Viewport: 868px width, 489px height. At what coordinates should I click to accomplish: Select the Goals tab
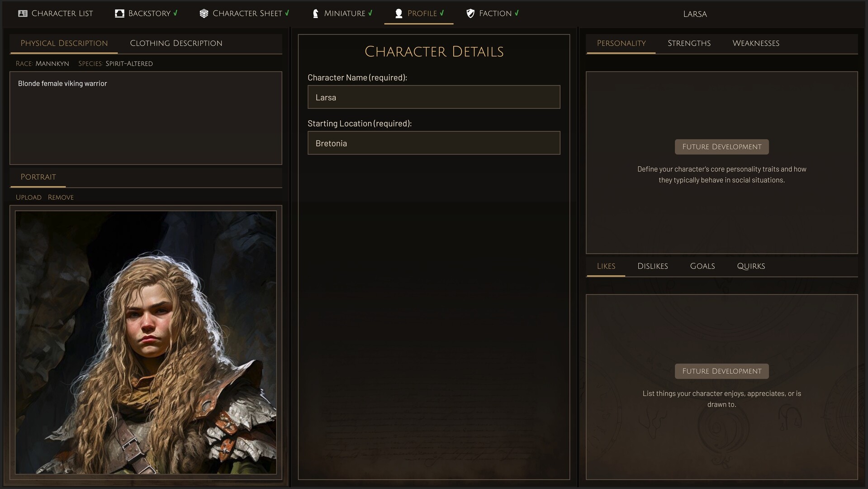click(x=702, y=266)
